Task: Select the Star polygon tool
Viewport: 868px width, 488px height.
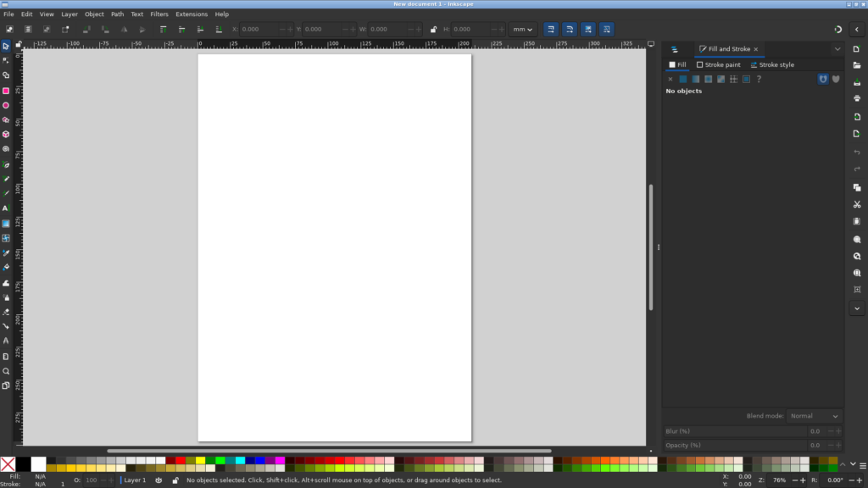Action: (6, 119)
